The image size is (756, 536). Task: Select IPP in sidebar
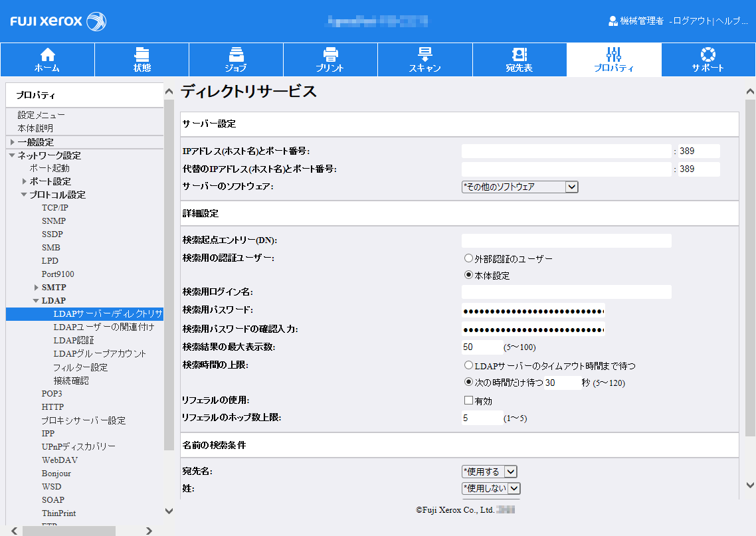[x=48, y=433]
